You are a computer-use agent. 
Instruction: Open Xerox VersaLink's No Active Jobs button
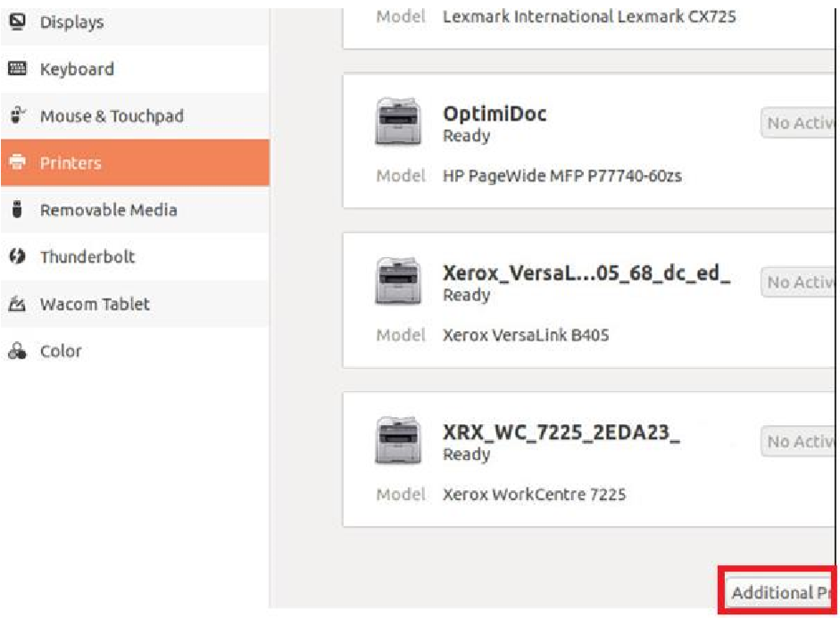[797, 282]
